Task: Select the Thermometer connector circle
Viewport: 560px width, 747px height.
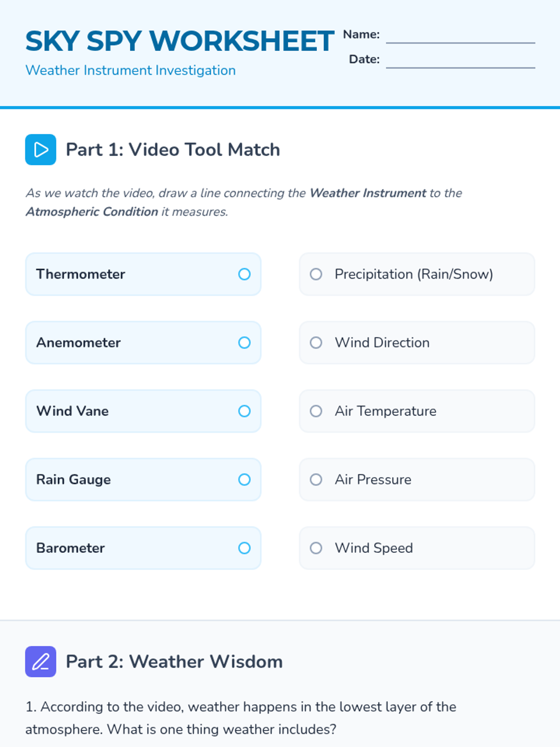Action: pos(245,274)
